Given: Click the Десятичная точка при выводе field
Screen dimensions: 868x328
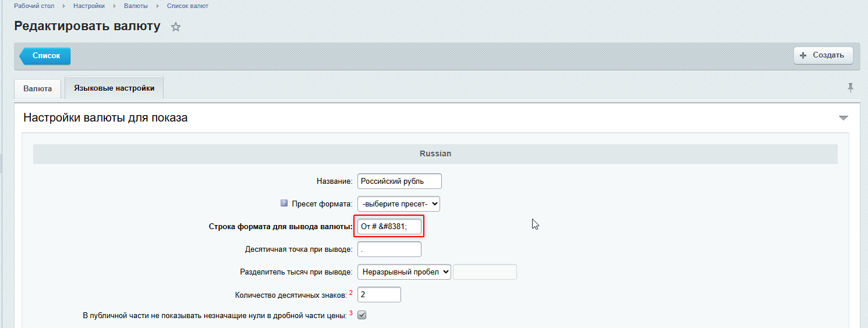Looking at the screenshot, I should click(x=389, y=249).
